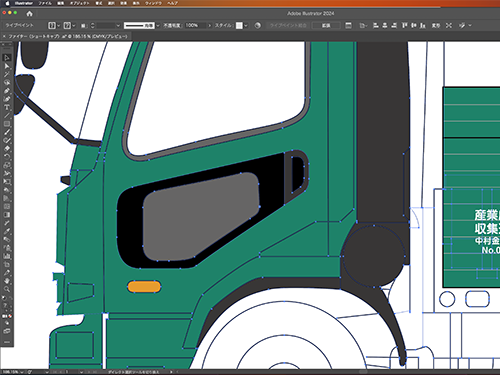This screenshot has height=375, width=500.
Task: Click the graphic style swatch
Action: point(239,25)
